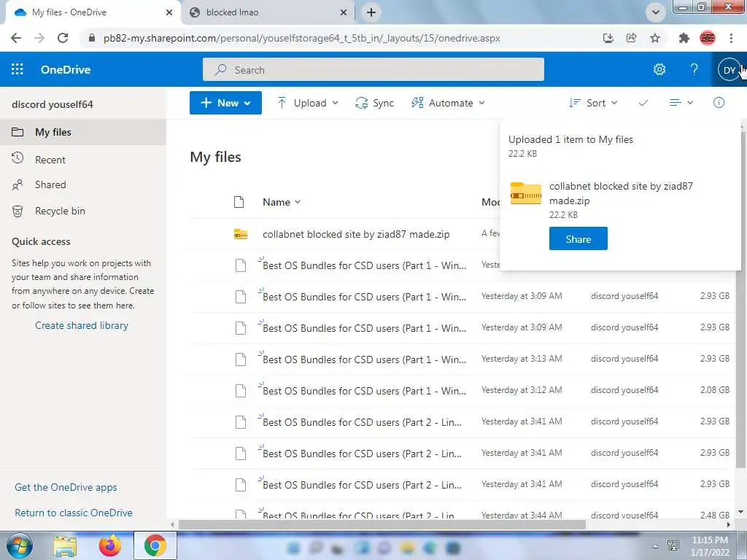Screen dimensions: 747x560
Task: Go back in browser
Action: tap(16, 38)
